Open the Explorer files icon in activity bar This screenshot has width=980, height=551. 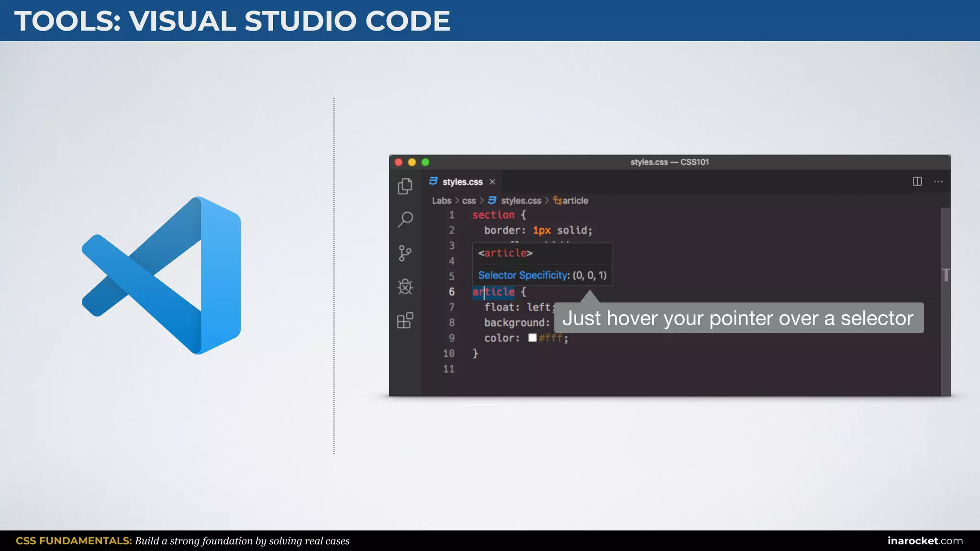(x=405, y=186)
